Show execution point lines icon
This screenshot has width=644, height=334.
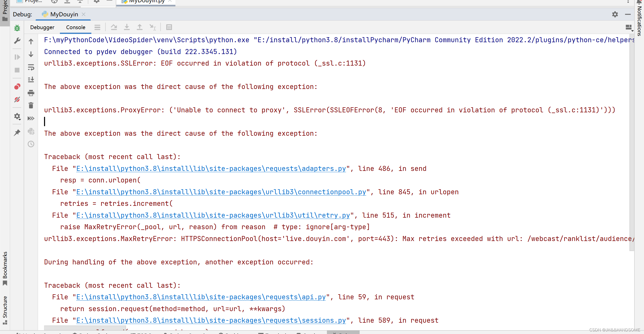pyautogui.click(x=97, y=27)
